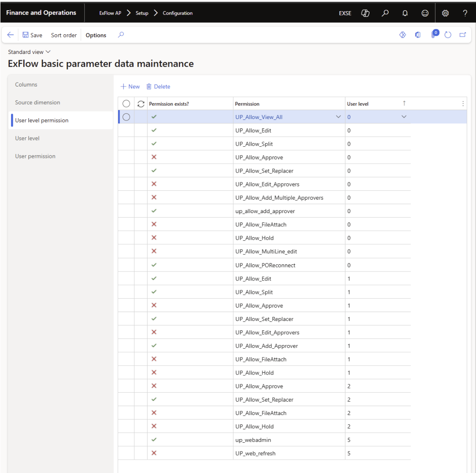Click the green checkmark for UP_Allow_View_All
This screenshot has height=473, width=476.
[x=154, y=117]
